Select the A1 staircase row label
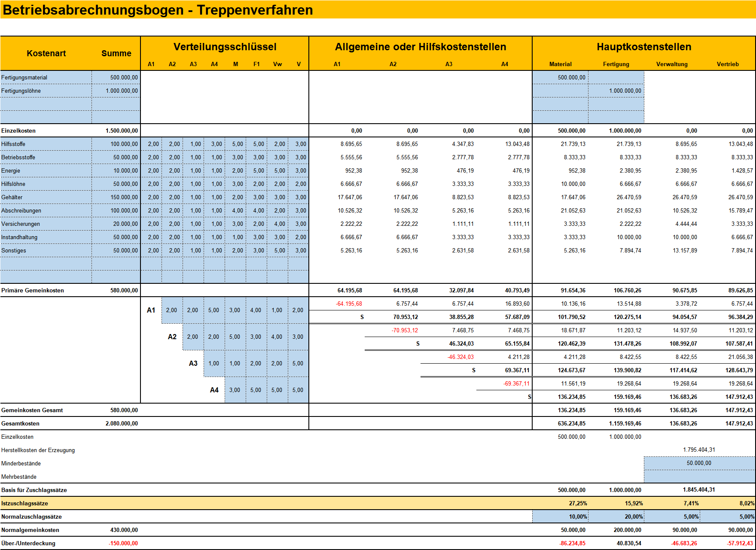Image resolution: width=756 pixels, height=550 pixels. [x=151, y=310]
